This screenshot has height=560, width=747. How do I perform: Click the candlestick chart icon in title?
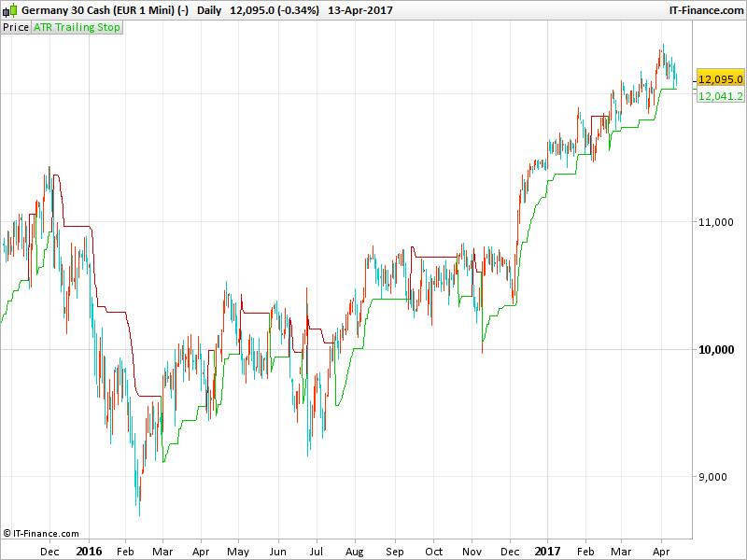(9, 10)
